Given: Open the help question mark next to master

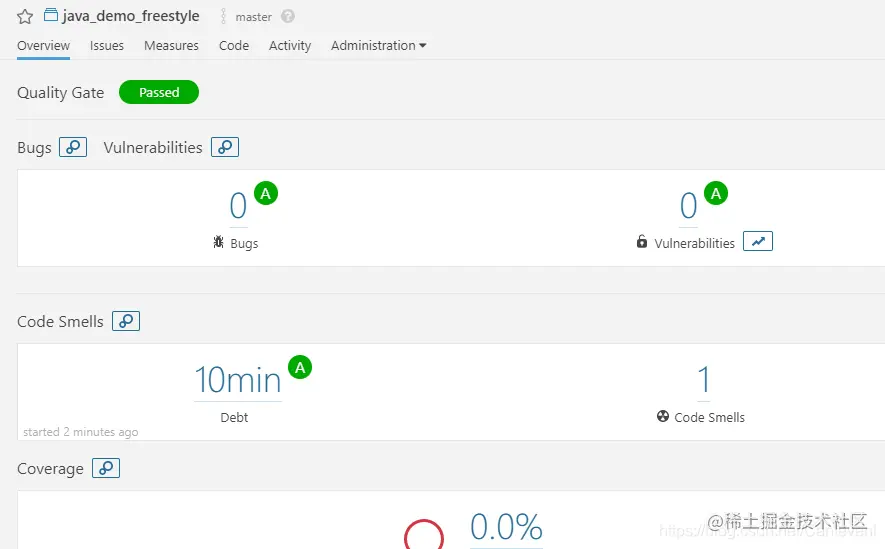Looking at the screenshot, I should click(288, 16).
